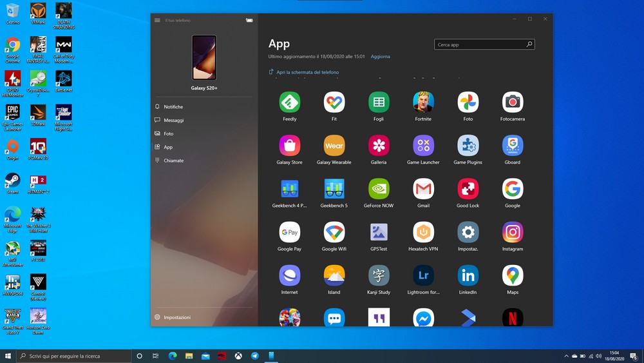644x363 pixels.
Task: Select Steam desktop shortcut
Action: tap(13, 184)
